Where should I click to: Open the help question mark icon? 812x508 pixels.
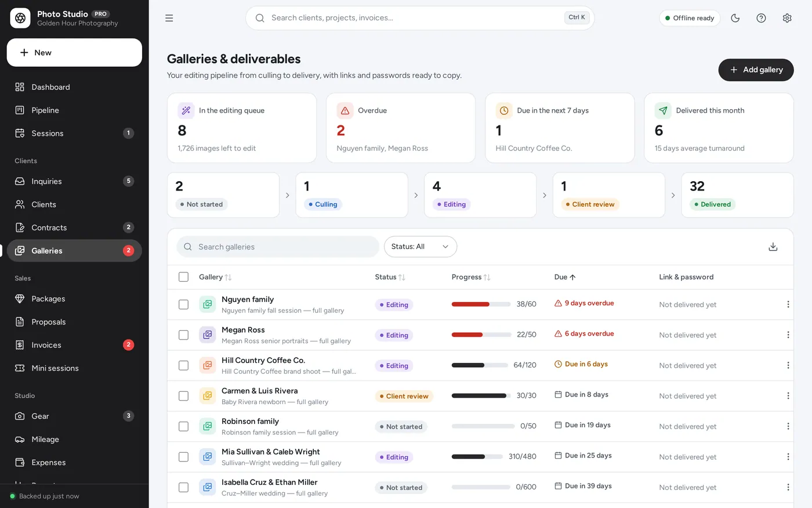(761, 18)
